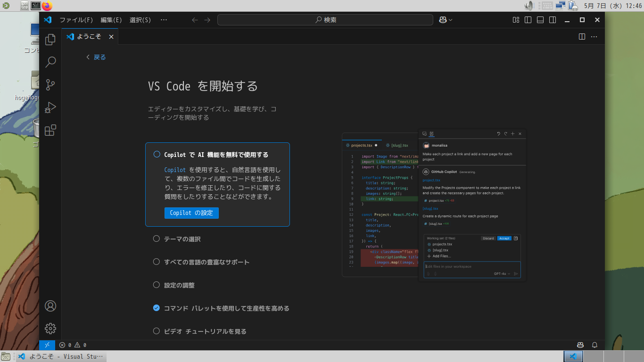Click the Copilot の設定 button
The image size is (644, 362).
click(x=191, y=213)
